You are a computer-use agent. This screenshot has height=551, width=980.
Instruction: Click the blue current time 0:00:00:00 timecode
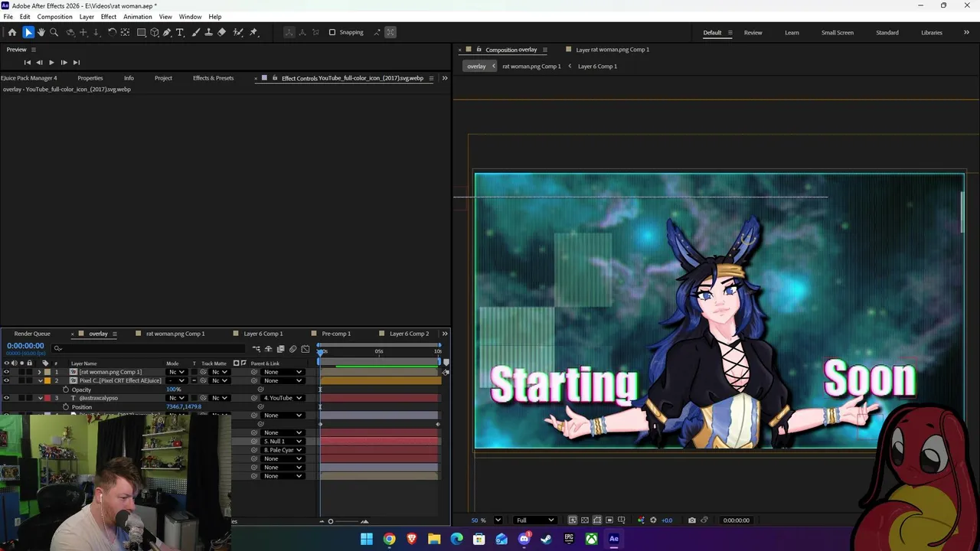coord(25,346)
